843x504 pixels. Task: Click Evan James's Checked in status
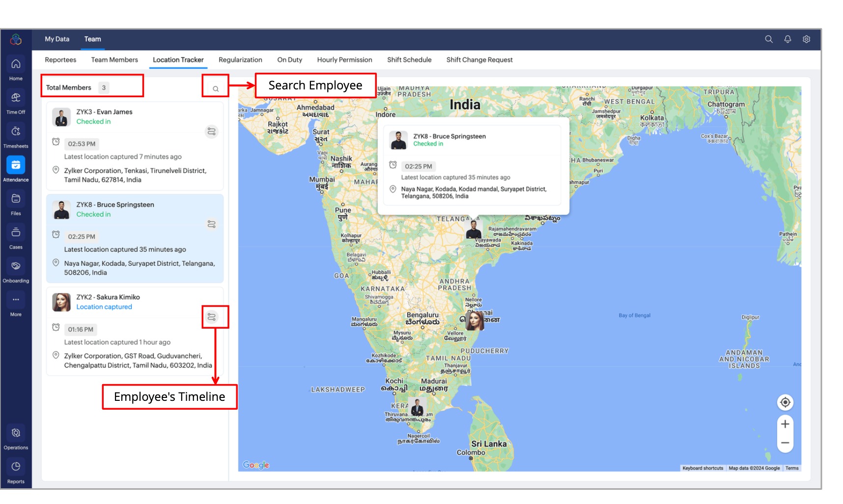click(93, 122)
